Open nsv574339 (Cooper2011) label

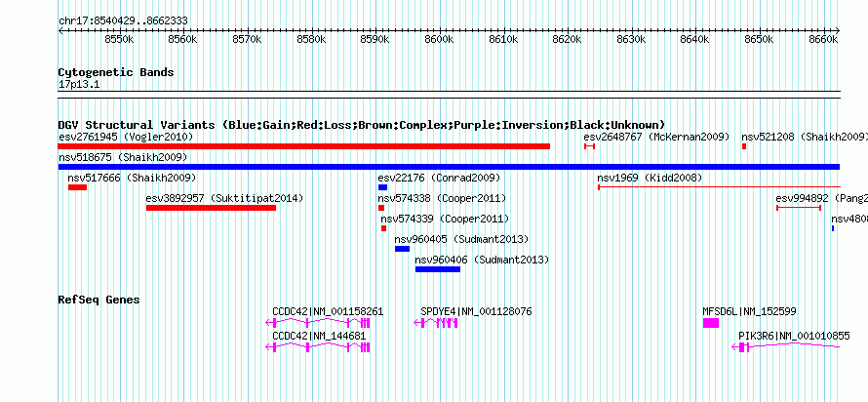[445, 219]
